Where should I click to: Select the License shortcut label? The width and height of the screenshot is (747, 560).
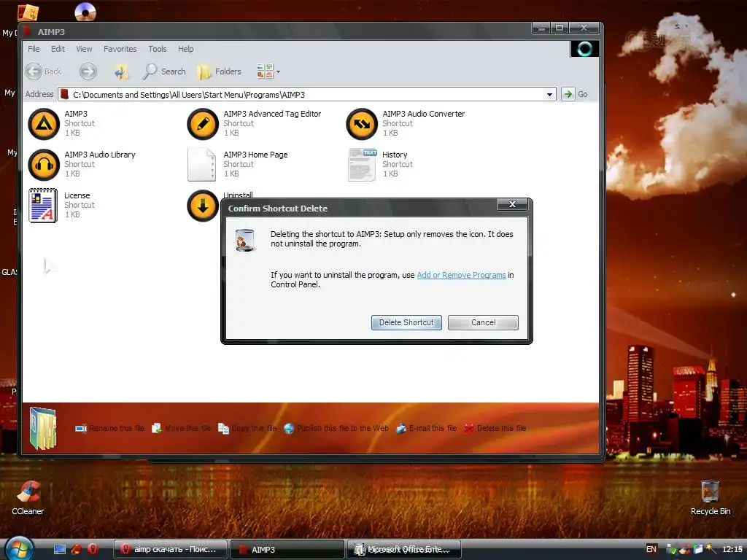pyautogui.click(x=77, y=195)
